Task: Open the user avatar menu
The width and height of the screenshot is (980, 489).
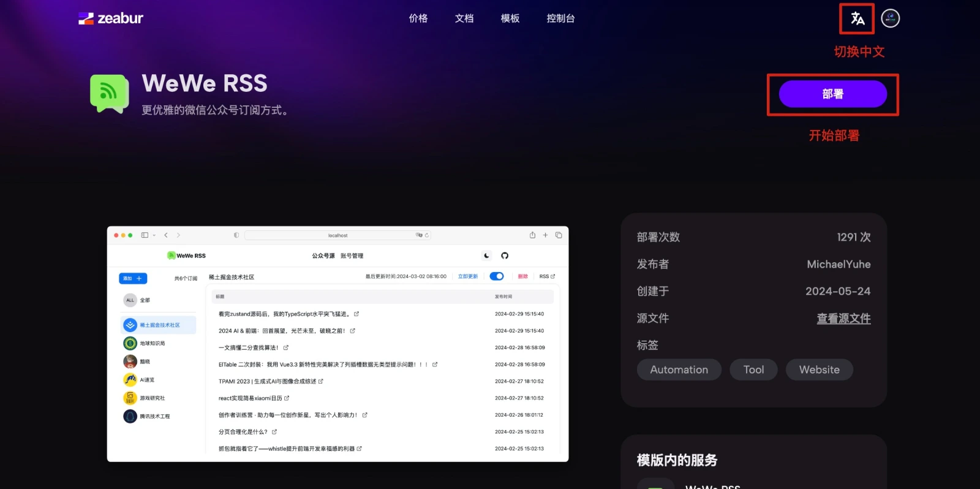Action: (890, 18)
